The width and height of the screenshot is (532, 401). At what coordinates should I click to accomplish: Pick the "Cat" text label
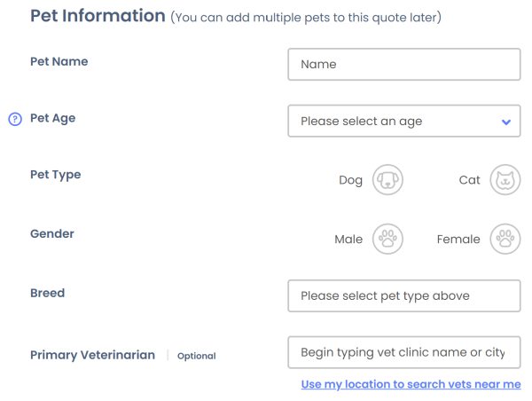[x=470, y=180]
